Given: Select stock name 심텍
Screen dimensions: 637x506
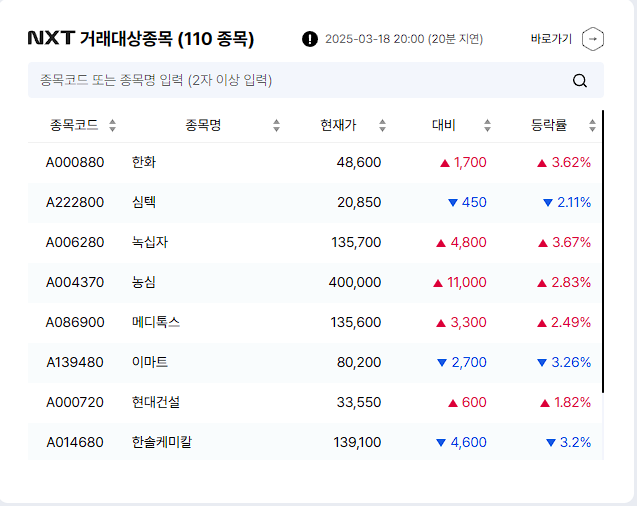Looking at the screenshot, I should pos(144,202).
